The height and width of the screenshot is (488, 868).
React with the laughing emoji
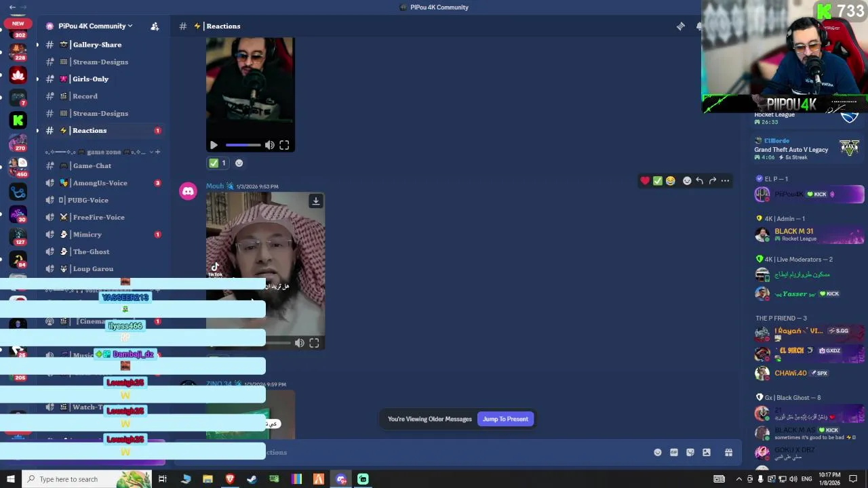[x=671, y=180]
